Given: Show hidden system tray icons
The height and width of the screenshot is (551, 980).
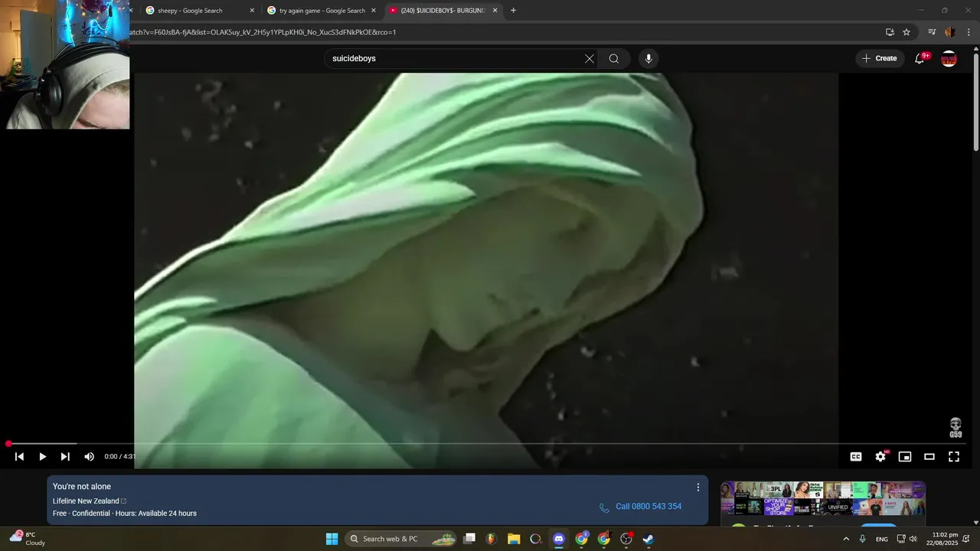Looking at the screenshot, I should 846,539.
